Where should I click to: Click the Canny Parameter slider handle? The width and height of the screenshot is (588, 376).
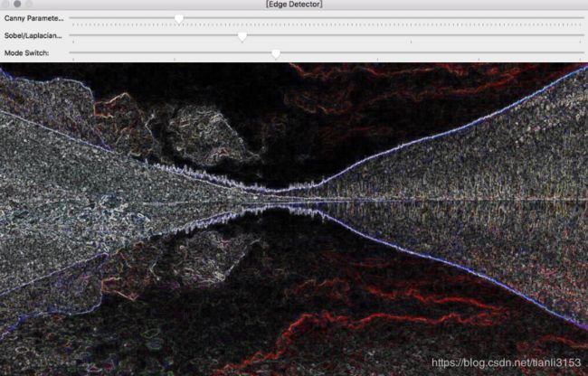pos(179,19)
